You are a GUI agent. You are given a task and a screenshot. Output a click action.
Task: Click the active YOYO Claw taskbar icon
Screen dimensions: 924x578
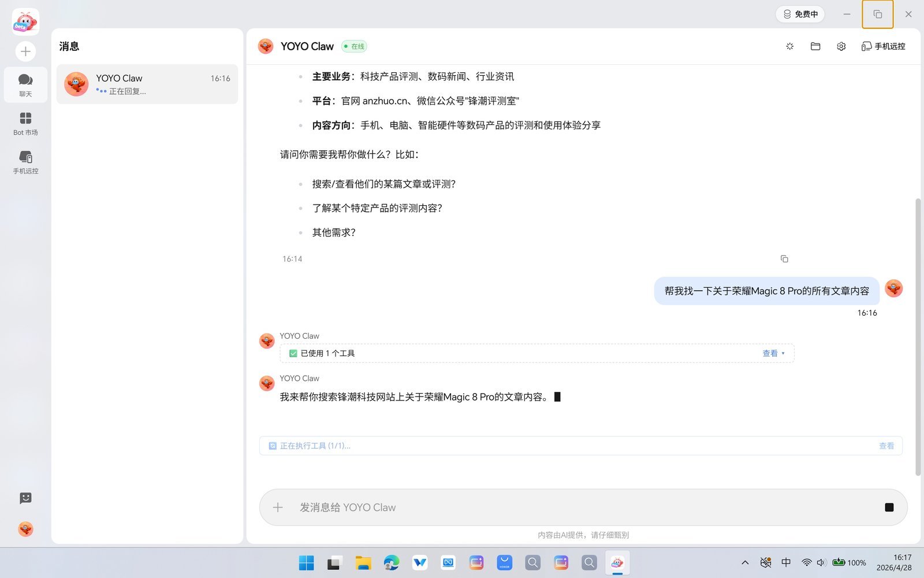[617, 562]
